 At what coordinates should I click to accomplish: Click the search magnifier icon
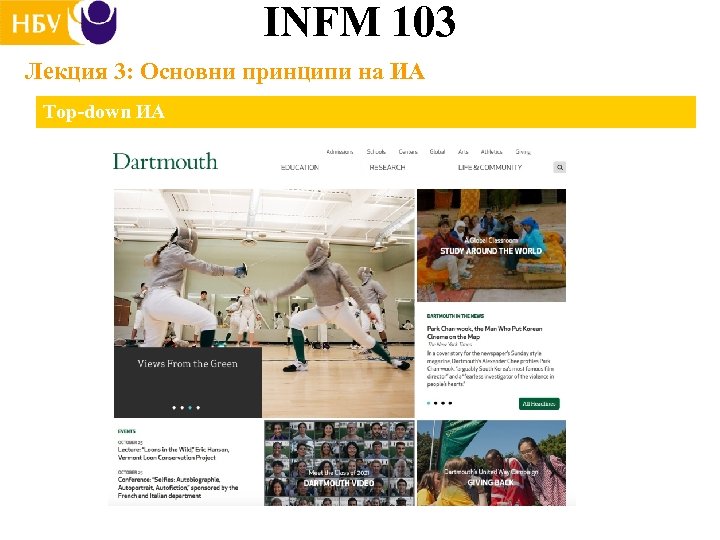coord(559,168)
